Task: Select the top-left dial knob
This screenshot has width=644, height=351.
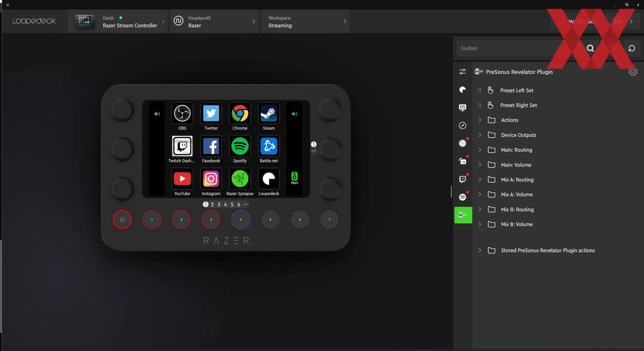Action: [122, 109]
